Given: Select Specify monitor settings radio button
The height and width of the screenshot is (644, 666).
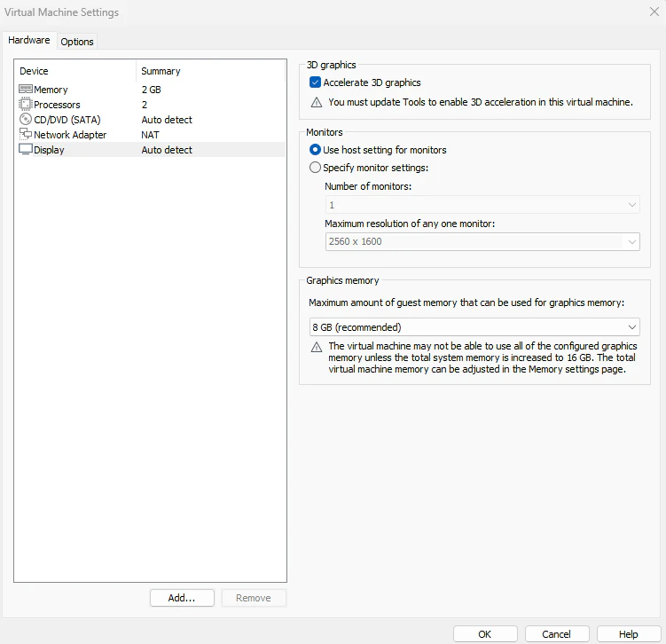Looking at the screenshot, I should point(315,168).
